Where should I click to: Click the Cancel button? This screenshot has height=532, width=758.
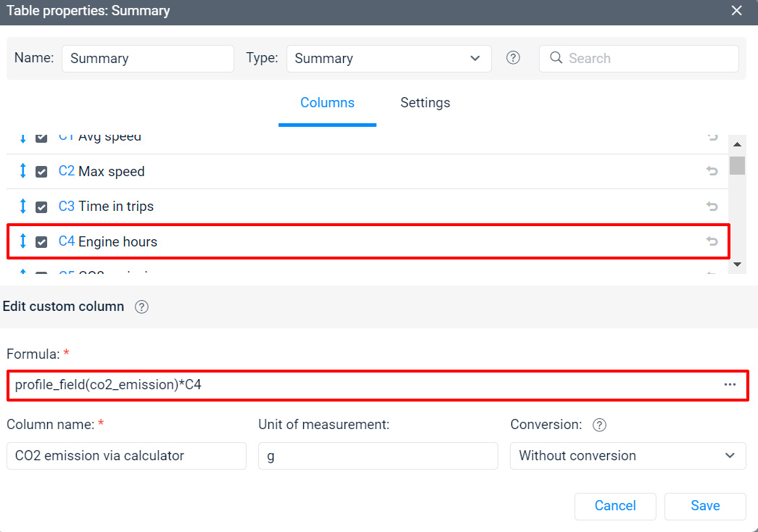click(x=615, y=506)
